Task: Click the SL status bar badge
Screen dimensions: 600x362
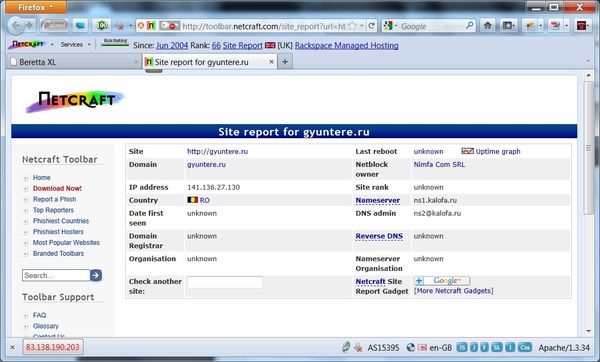Action: tap(497, 347)
